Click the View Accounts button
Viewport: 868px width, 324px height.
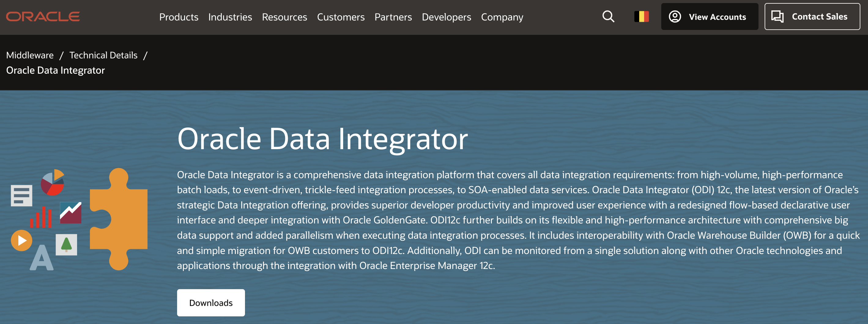[709, 17]
